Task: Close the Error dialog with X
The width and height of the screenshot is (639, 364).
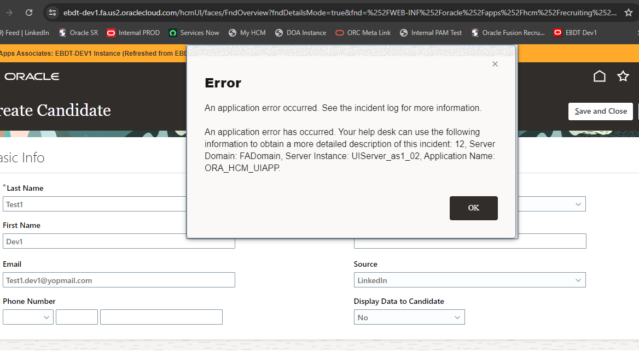Action: [x=495, y=64]
